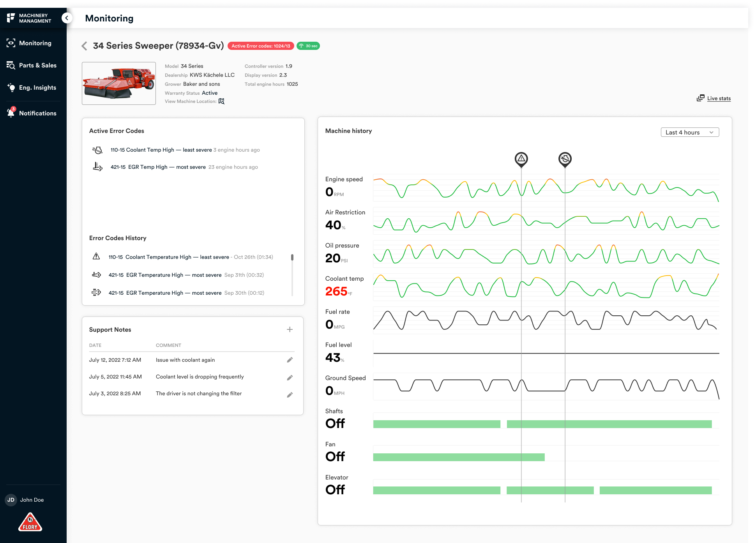This screenshot has width=756, height=543.
Task: Edit the 'Coolant level is dropping frequently' note
Action: coord(290,377)
